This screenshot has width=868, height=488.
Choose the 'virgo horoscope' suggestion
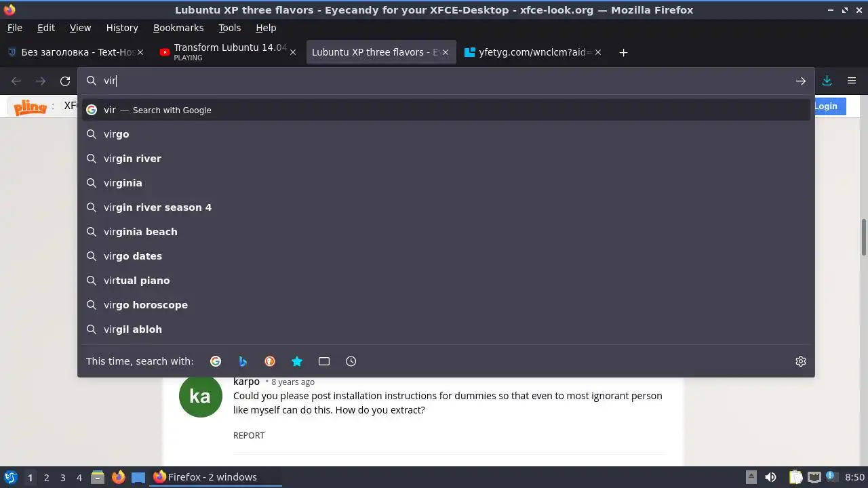[446, 305]
